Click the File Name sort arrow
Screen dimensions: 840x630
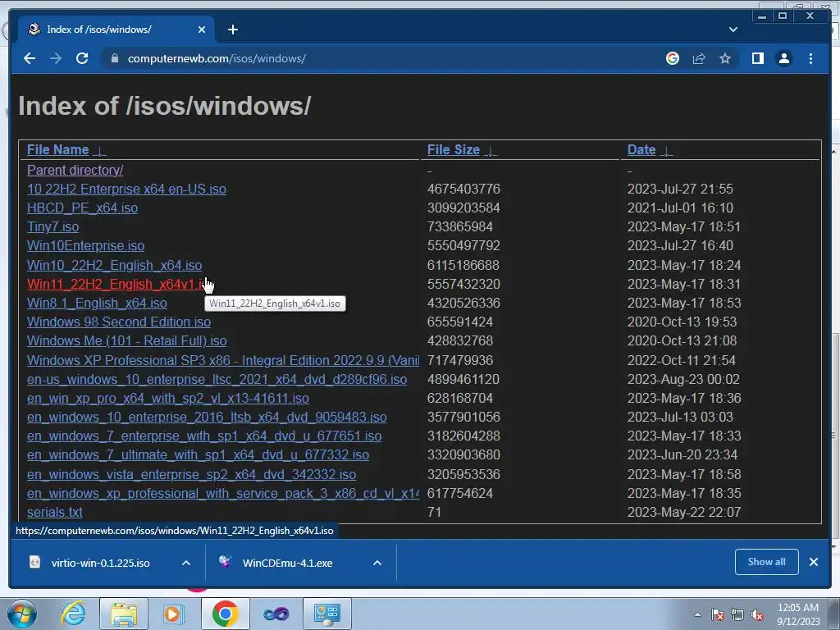99,151
